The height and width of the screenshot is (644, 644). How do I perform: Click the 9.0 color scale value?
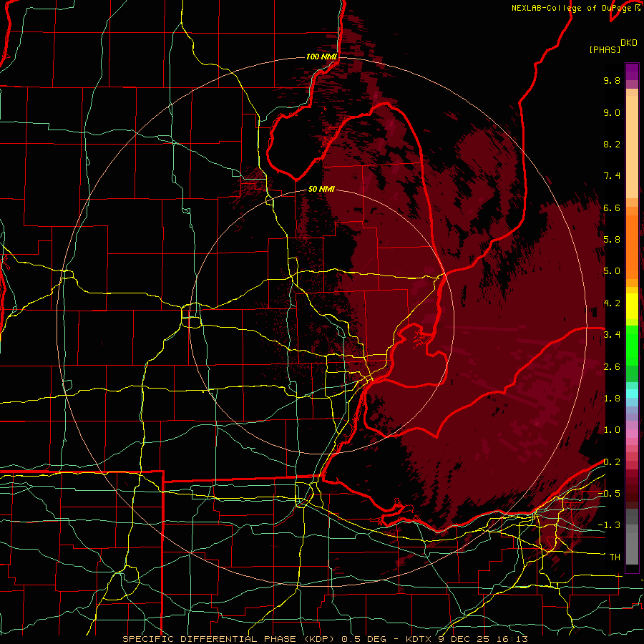[x=612, y=112]
